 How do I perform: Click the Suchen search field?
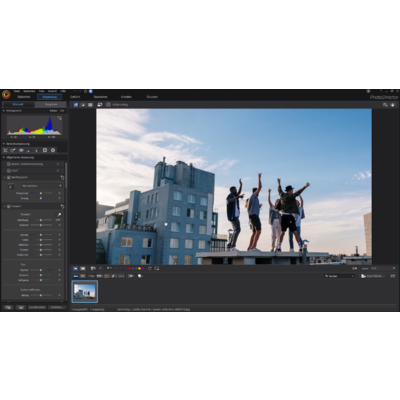[339, 276]
